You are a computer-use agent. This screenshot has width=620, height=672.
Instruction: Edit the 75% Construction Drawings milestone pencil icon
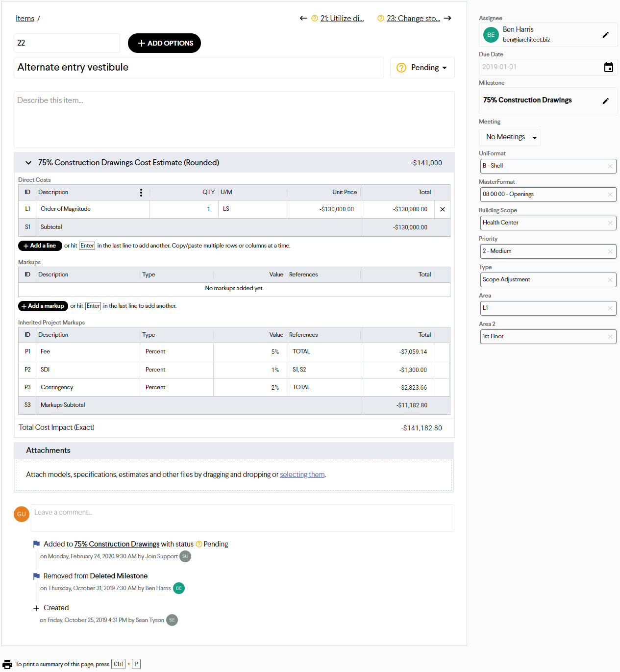coord(605,100)
